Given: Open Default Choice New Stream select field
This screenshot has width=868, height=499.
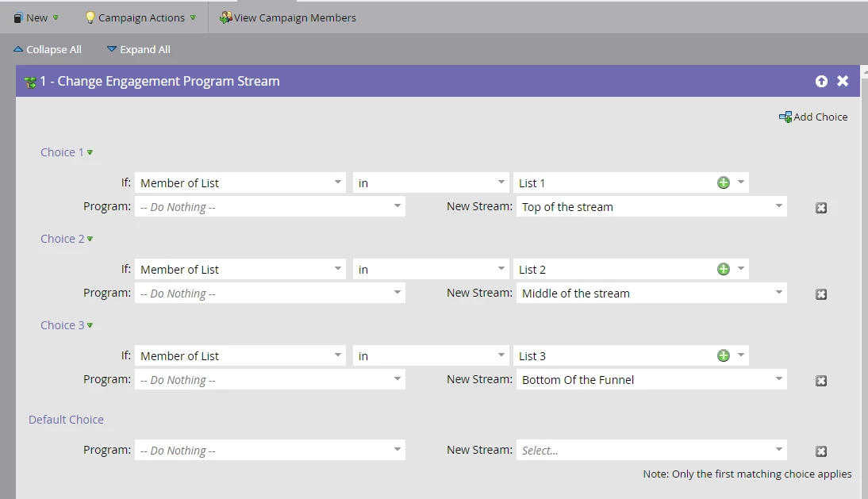Looking at the screenshot, I should (x=651, y=450).
